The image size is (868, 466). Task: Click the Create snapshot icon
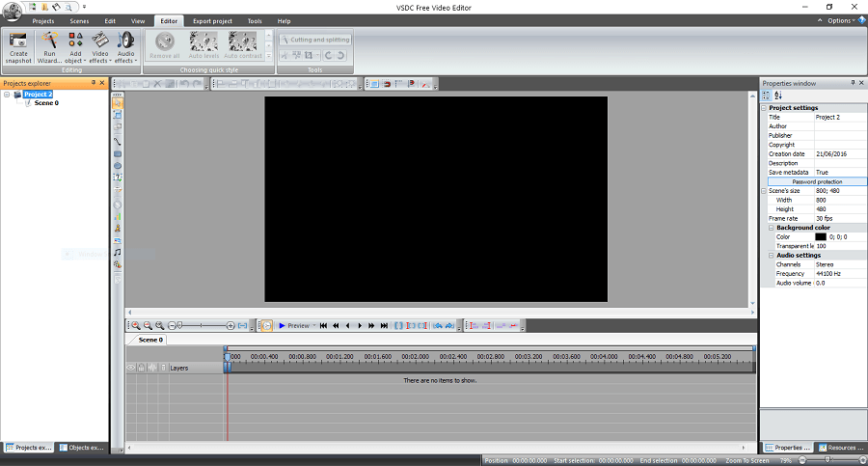[x=18, y=47]
